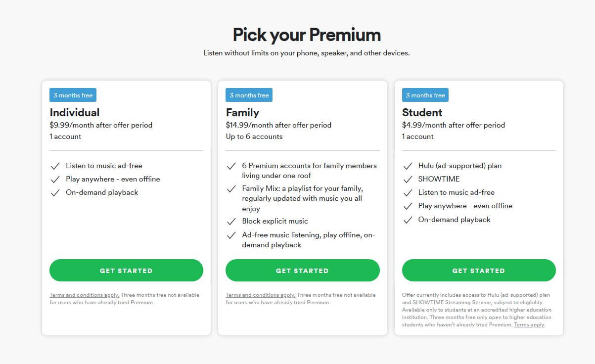Open Terms and conditions under the Individual plan

[84, 294]
